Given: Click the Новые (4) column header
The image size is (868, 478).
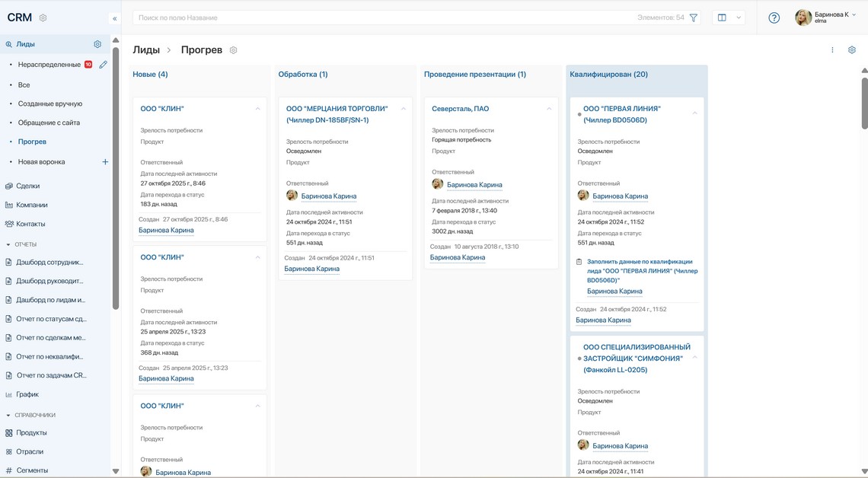Looking at the screenshot, I should [150, 74].
